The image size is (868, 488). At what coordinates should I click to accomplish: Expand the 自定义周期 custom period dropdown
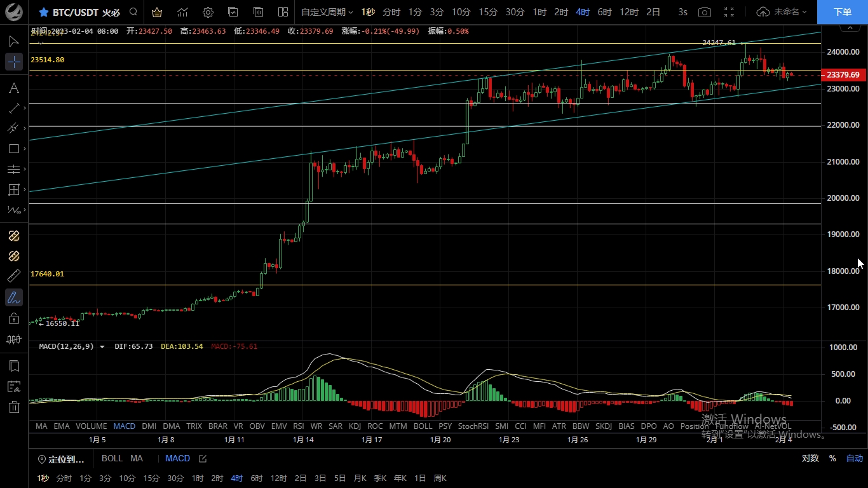[327, 12]
